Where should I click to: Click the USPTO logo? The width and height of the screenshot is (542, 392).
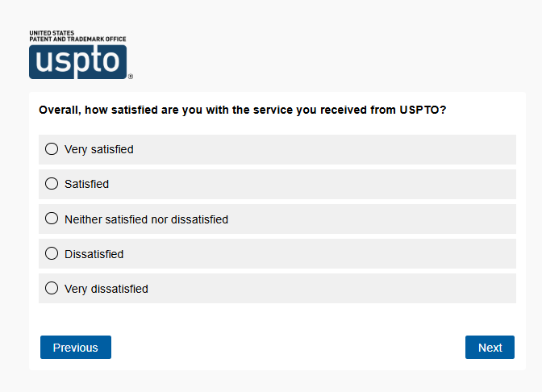[x=77, y=61]
